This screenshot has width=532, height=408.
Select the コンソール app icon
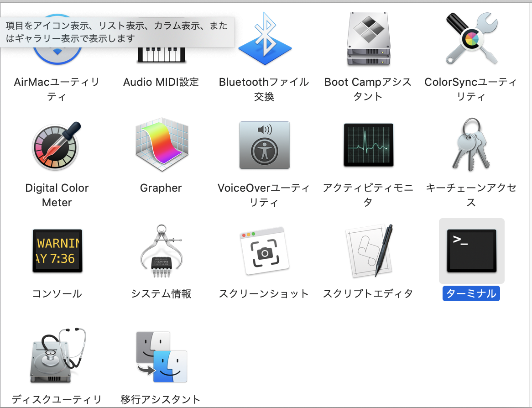click(x=57, y=251)
